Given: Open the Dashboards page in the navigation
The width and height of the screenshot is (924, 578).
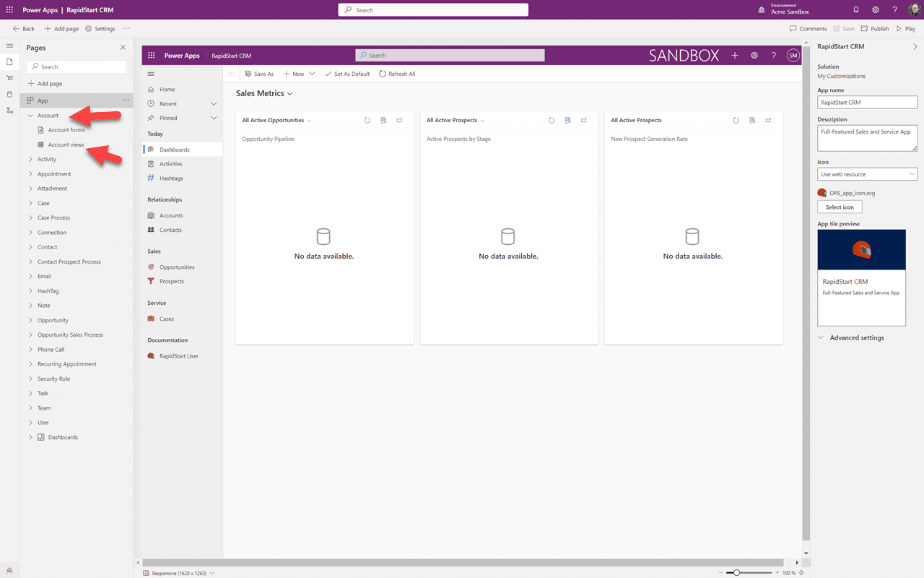Looking at the screenshot, I should point(175,149).
